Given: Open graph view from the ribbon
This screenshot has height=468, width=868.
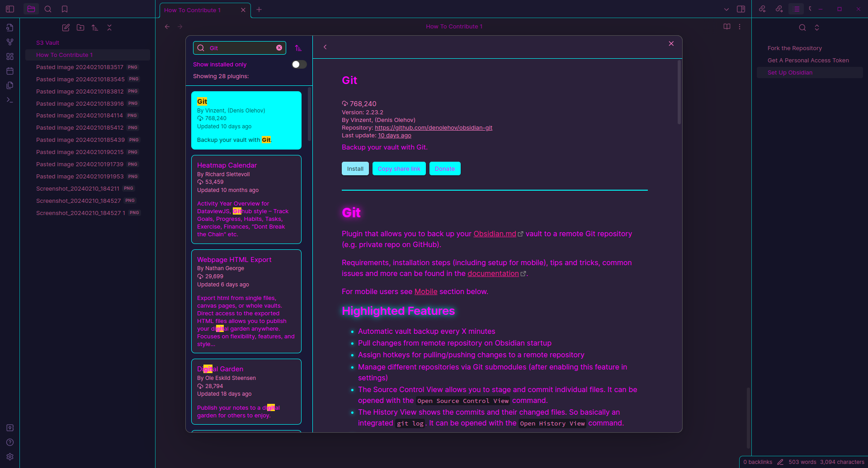Looking at the screenshot, I should pos(10,42).
